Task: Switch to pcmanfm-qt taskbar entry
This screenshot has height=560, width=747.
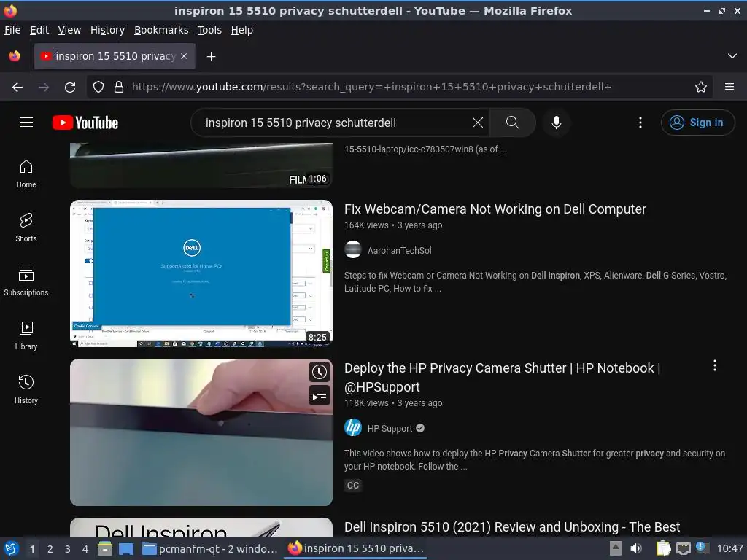Action: click(x=210, y=549)
